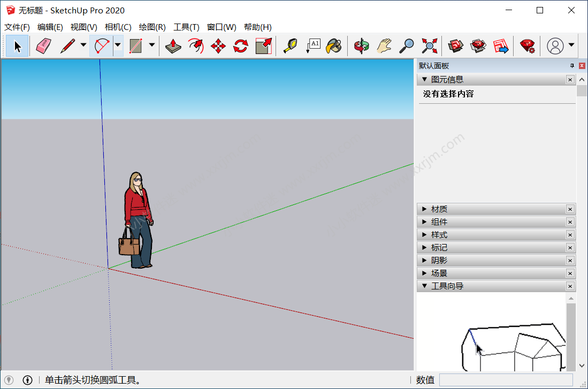Open the 工具(T) menu
This screenshot has height=389, width=588.
186,27
